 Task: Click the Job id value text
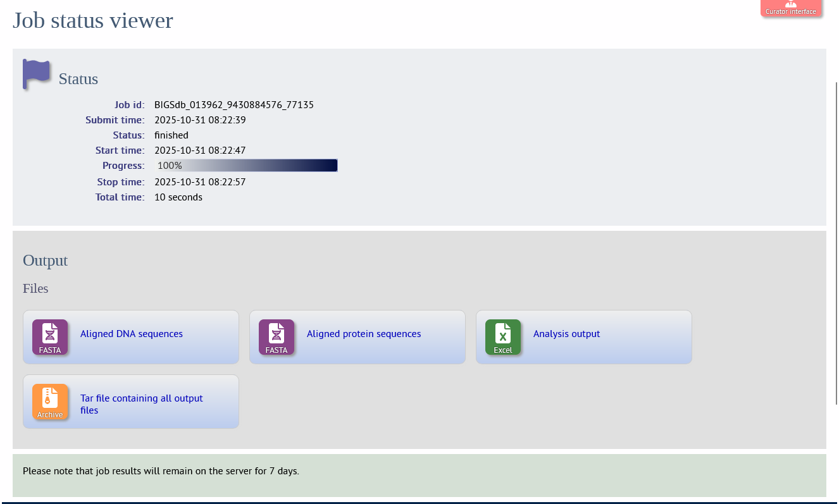click(x=234, y=105)
